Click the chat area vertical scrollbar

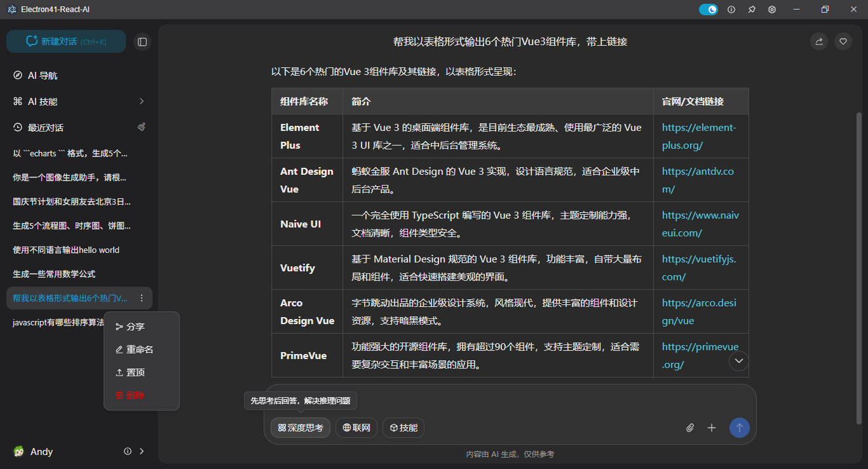pyautogui.click(x=859, y=268)
